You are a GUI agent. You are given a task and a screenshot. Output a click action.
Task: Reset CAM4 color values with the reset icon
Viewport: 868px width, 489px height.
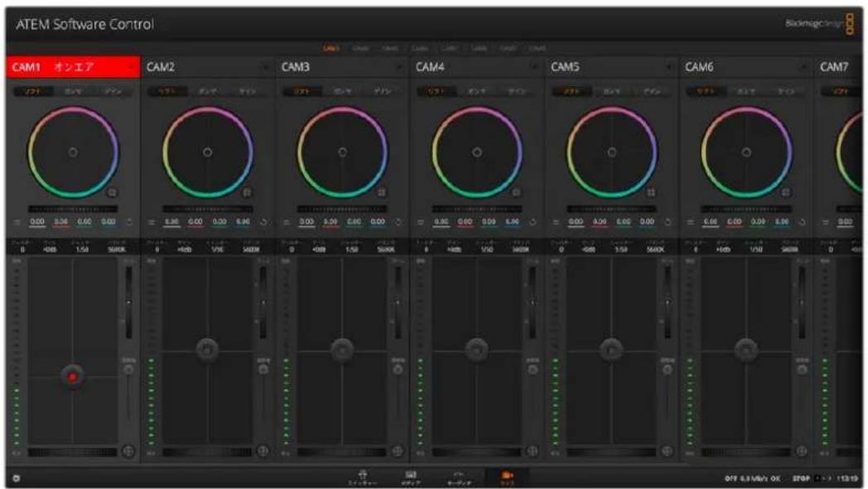click(x=533, y=222)
